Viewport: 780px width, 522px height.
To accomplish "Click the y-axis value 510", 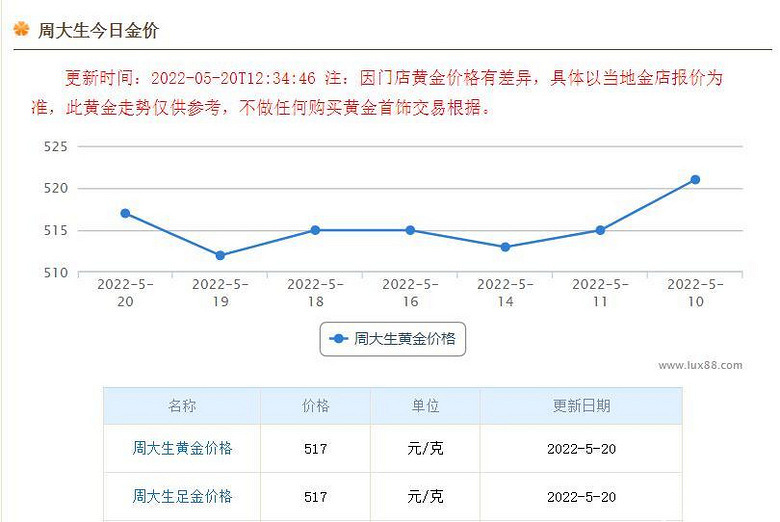I will pyautogui.click(x=56, y=273).
